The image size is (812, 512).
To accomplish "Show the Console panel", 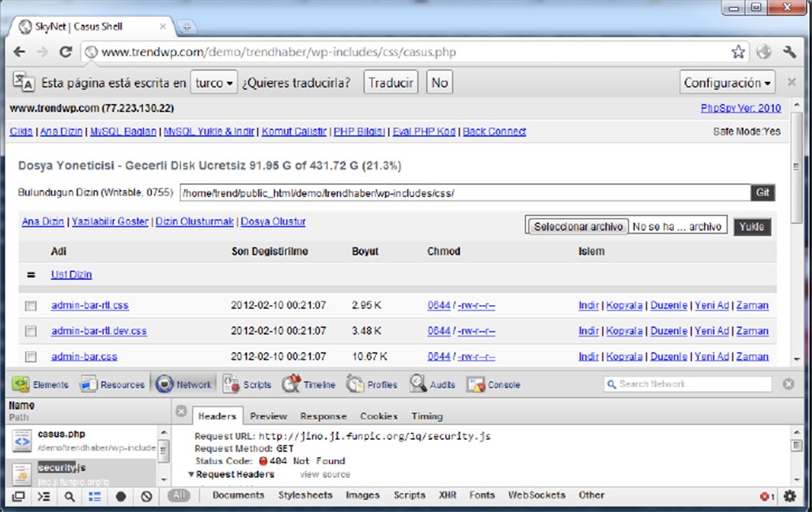I will [x=494, y=385].
